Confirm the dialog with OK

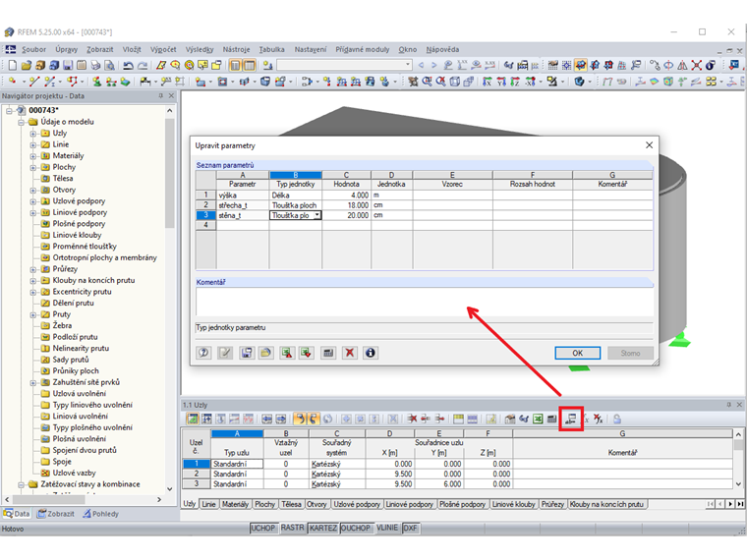click(577, 353)
